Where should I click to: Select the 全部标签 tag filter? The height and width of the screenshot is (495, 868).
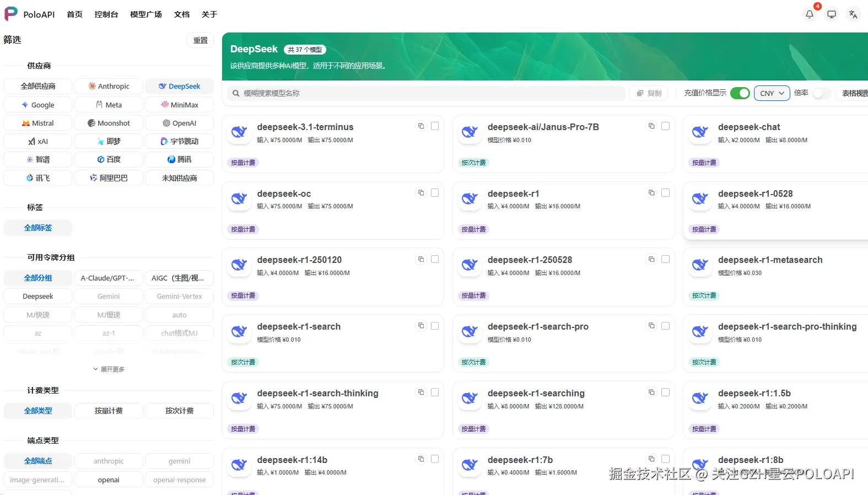(x=38, y=228)
